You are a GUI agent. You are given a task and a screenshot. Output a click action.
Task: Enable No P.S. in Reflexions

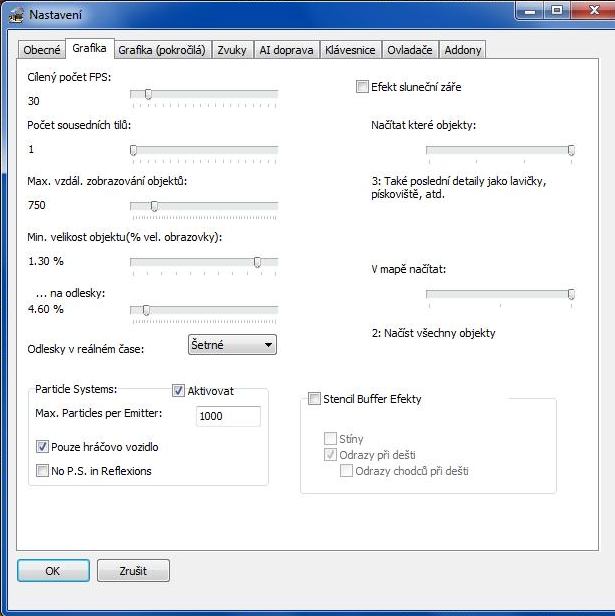click(43, 470)
